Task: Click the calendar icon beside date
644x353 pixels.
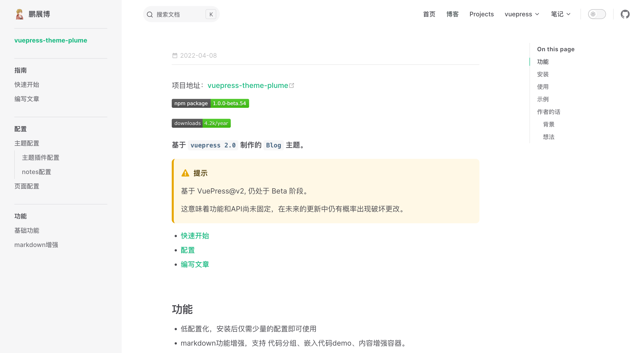Action: tap(175, 55)
